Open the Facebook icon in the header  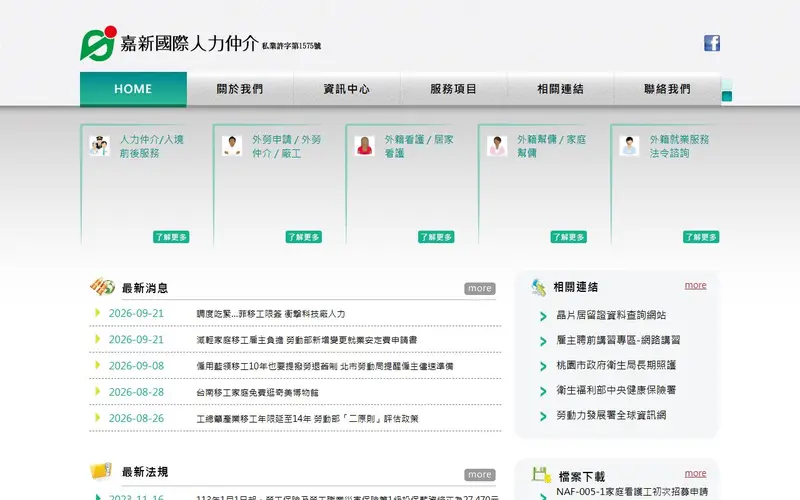coord(712,43)
